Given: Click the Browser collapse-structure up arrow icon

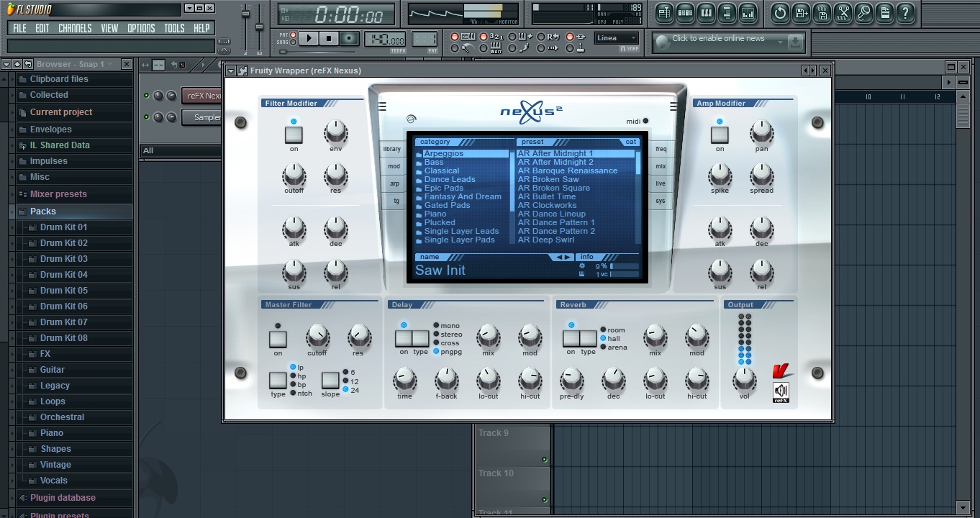Looking at the screenshot, I should [17, 64].
